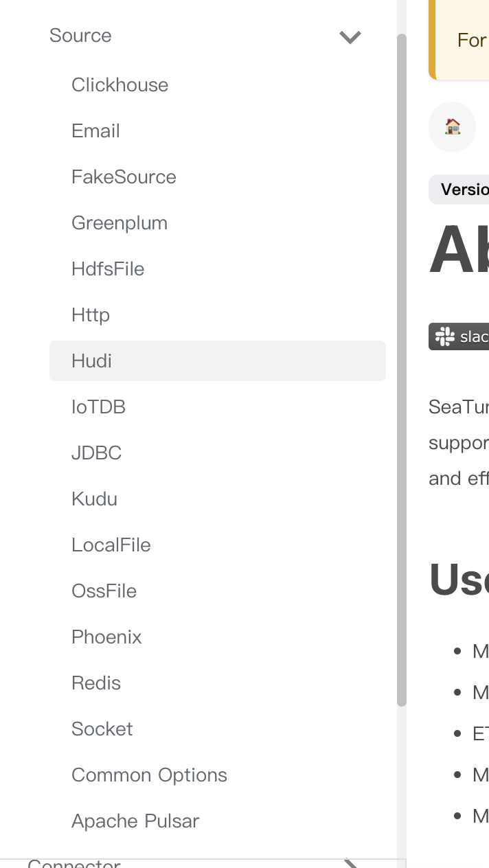Screen dimensions: 489x868
Task: Select the Clickhouse source connector
Action: [120, 84]
